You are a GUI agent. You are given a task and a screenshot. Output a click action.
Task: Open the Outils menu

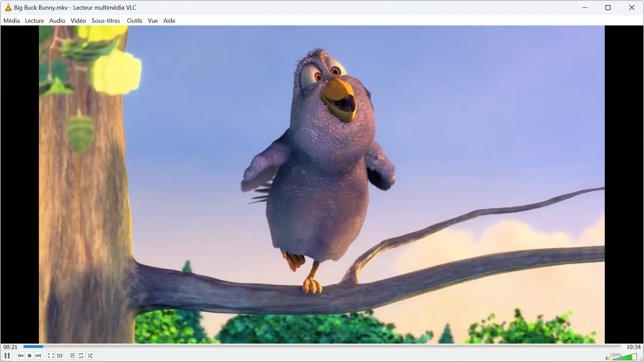pos(135,20)
